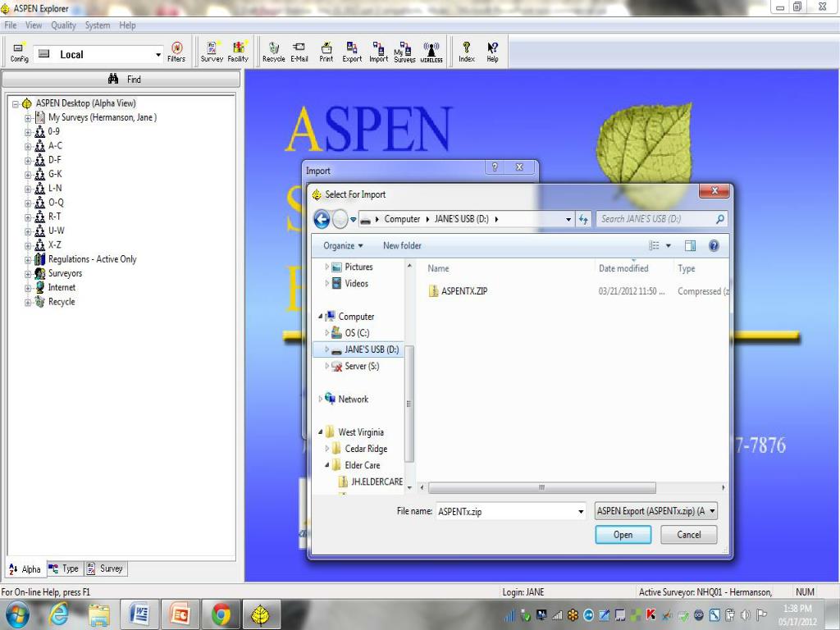
Task: Collapse the ASPEN Desktop tree root
Action: 16,104
